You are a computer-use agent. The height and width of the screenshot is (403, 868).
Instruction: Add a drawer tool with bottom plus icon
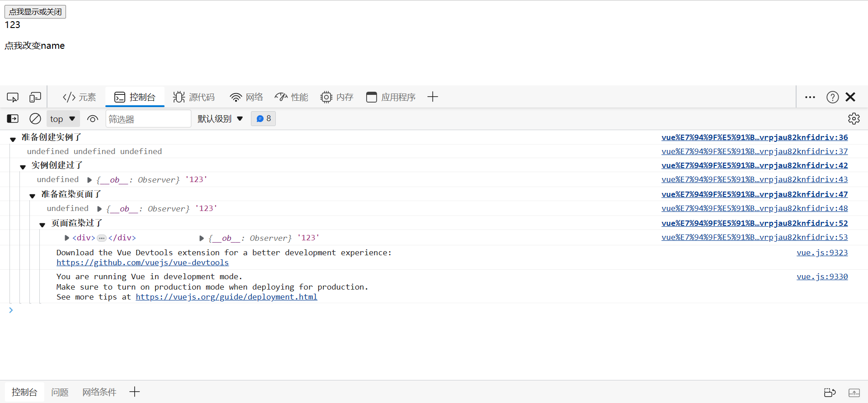135,392
